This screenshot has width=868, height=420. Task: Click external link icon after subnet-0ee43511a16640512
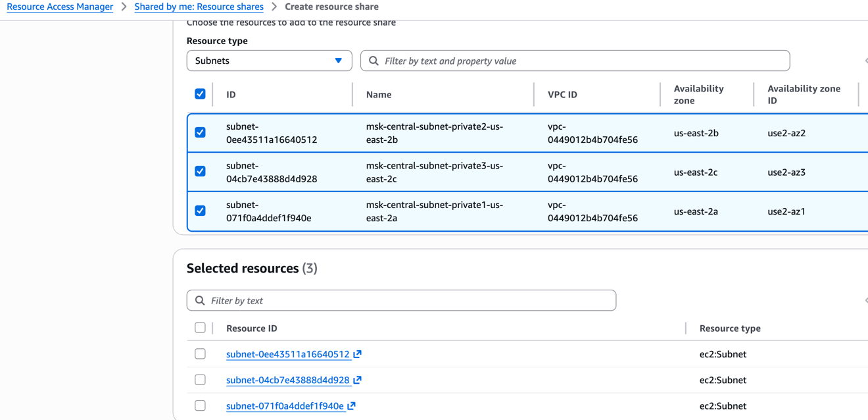357,354
